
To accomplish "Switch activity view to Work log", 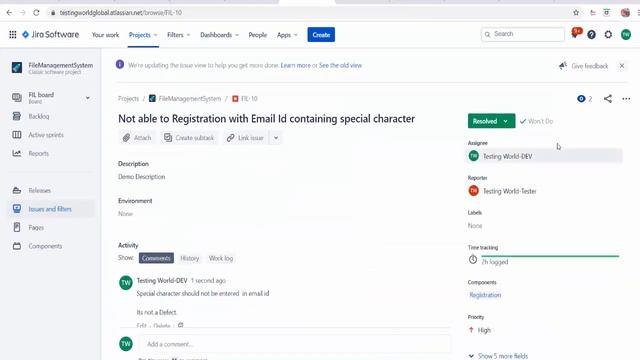I will click(221, 258).
